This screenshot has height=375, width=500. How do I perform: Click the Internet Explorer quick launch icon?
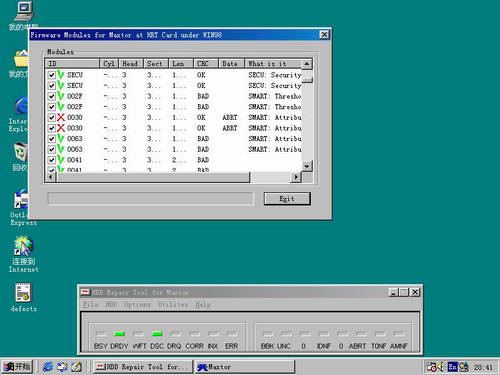47,367
